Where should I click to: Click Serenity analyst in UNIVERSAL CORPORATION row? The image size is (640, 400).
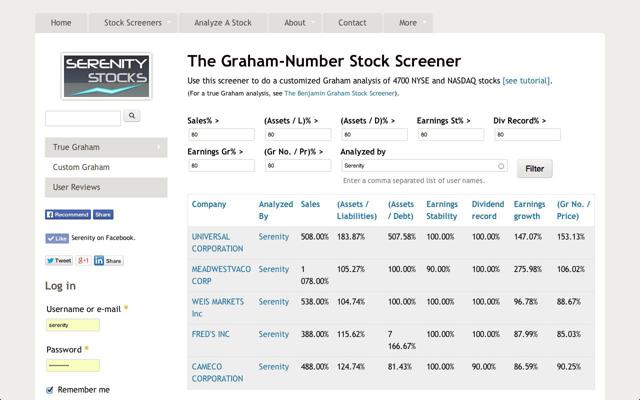point(273,237)
